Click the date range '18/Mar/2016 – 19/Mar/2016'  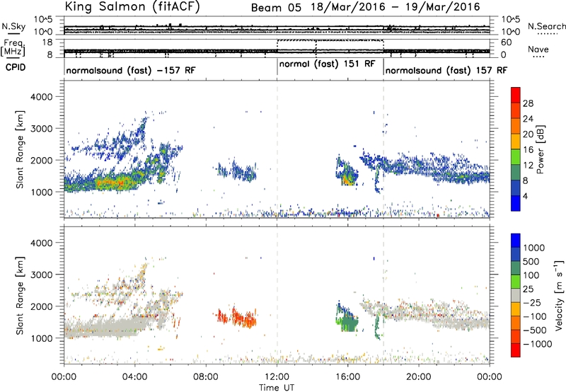pyautogui.click(x=395, y=7)
